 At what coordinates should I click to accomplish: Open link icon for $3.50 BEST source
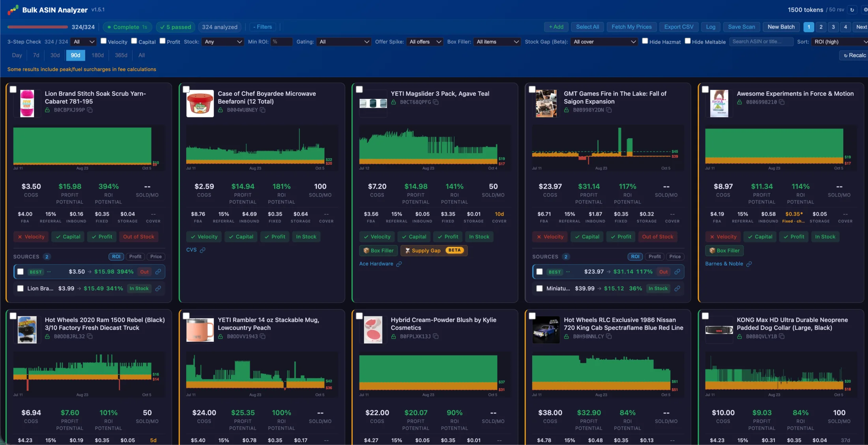(158, 272)
